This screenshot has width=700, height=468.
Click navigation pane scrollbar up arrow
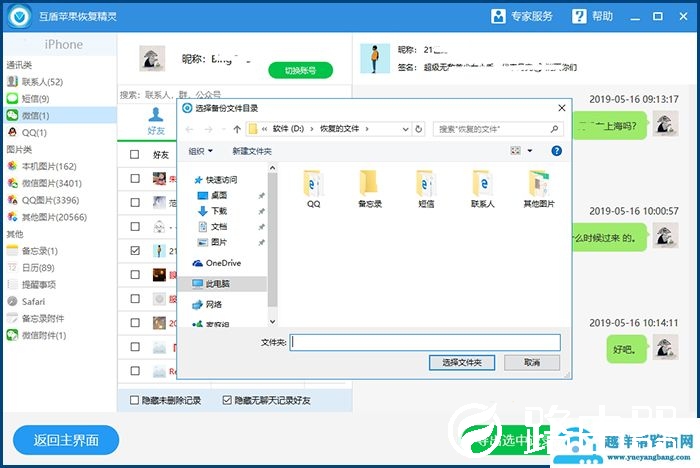click(272, 168)
